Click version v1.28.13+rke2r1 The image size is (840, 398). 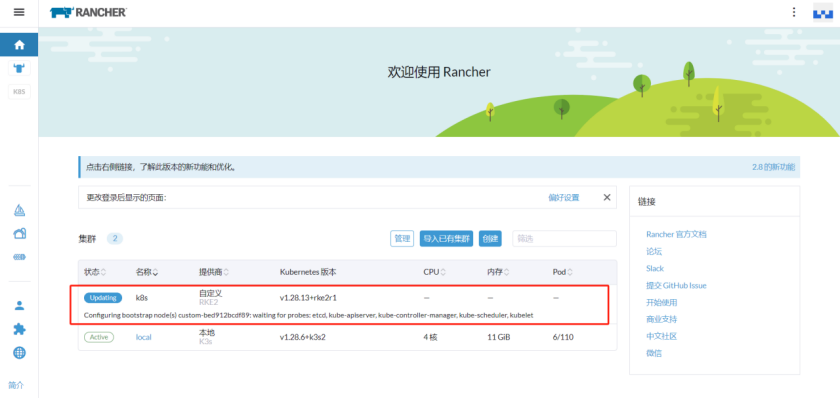pos(308,297)
